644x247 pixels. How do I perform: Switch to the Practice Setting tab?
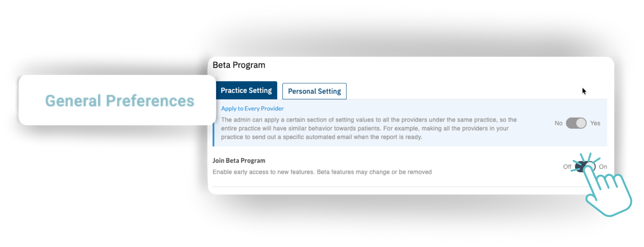[x=246, y=90]
